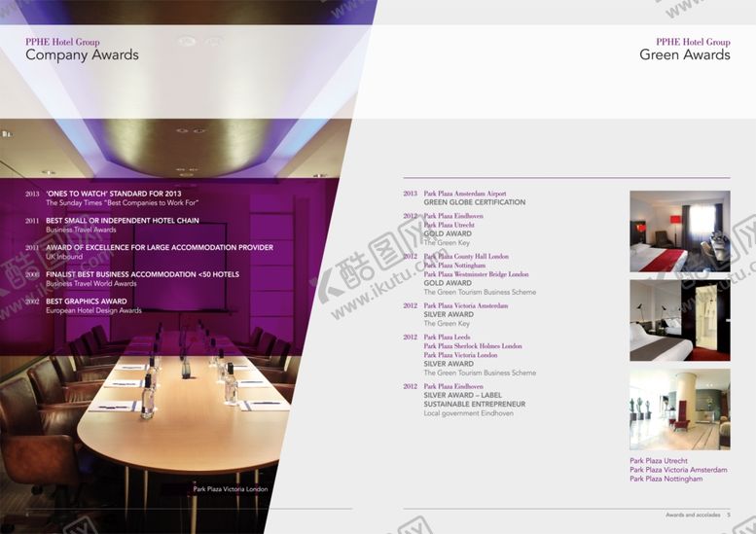Screen dimensions: 756x534
Task: Click 'Park Plaza Amsterdam Airport' hotel name
Action: [x=464, y=194]
